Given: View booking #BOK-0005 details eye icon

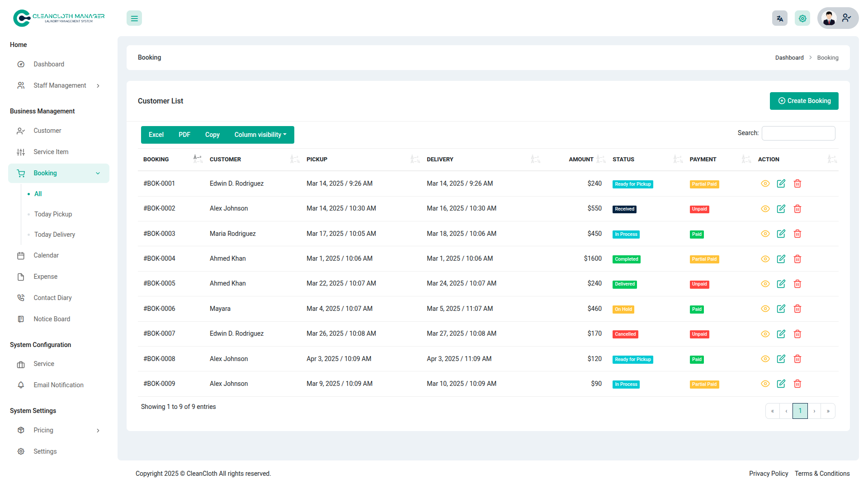Looking at the screenshot, I should 765,284.
